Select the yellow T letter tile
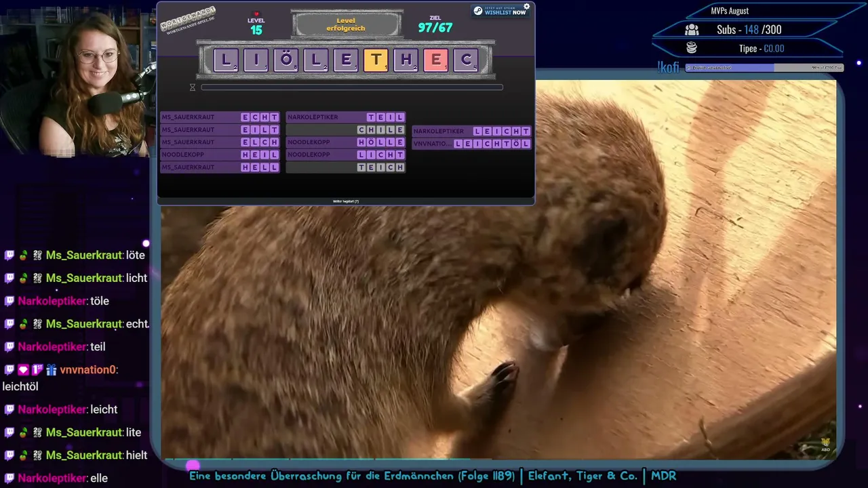 pyautogui.click(x=375, y=60)
